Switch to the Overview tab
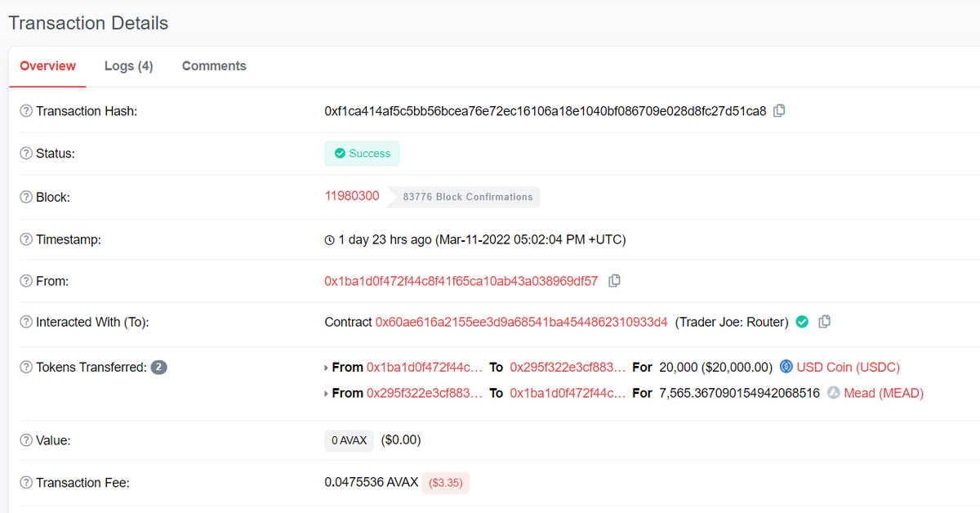Image resolution: width=980 pixels, height=513 pixels. pos(47,66)
